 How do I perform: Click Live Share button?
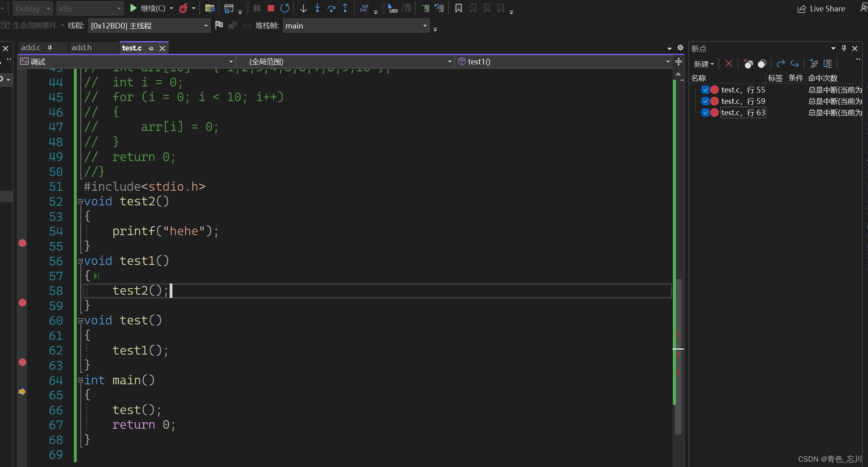[821, 9]
